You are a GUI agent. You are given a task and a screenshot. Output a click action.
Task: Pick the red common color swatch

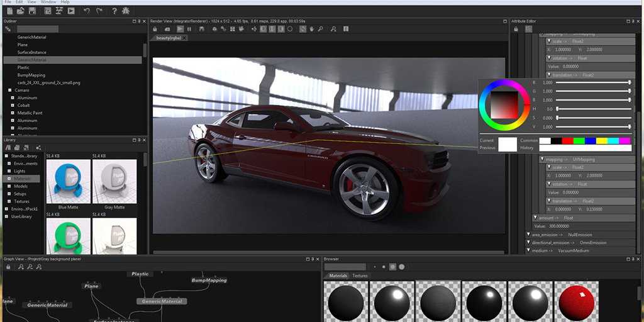pos(568,140)
